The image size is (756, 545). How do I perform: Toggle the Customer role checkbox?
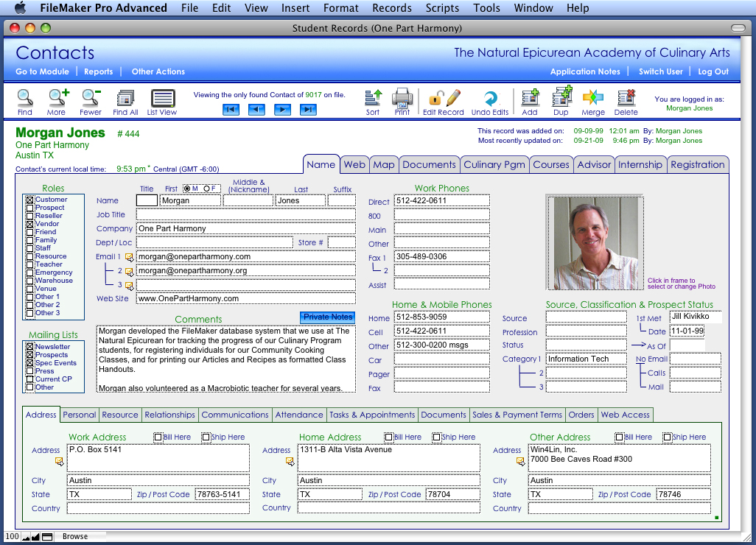point(30,200)
